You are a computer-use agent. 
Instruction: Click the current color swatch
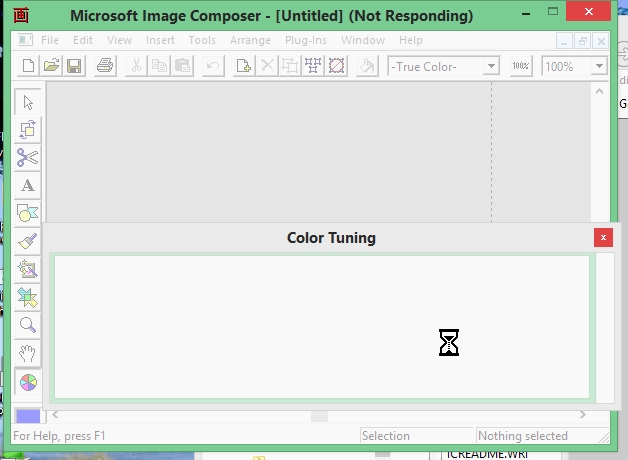point(28,416)
